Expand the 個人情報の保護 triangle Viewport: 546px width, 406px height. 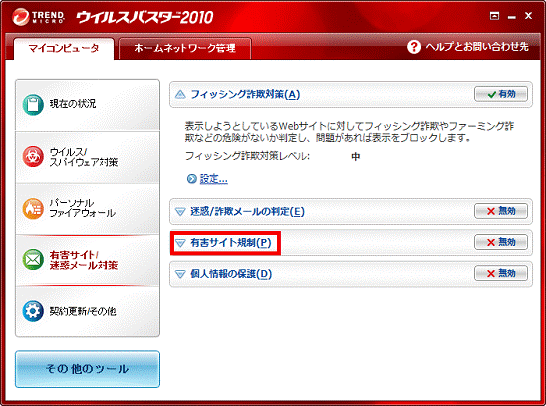(180, 274)
